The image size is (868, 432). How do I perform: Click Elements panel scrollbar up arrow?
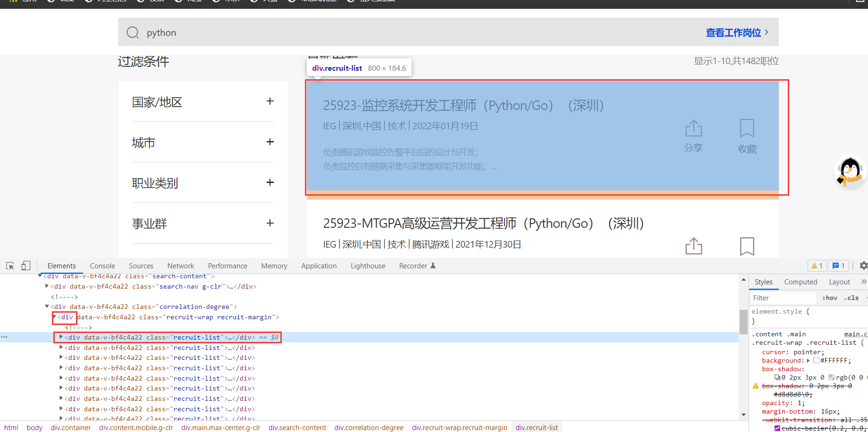[x=743, y=280]
